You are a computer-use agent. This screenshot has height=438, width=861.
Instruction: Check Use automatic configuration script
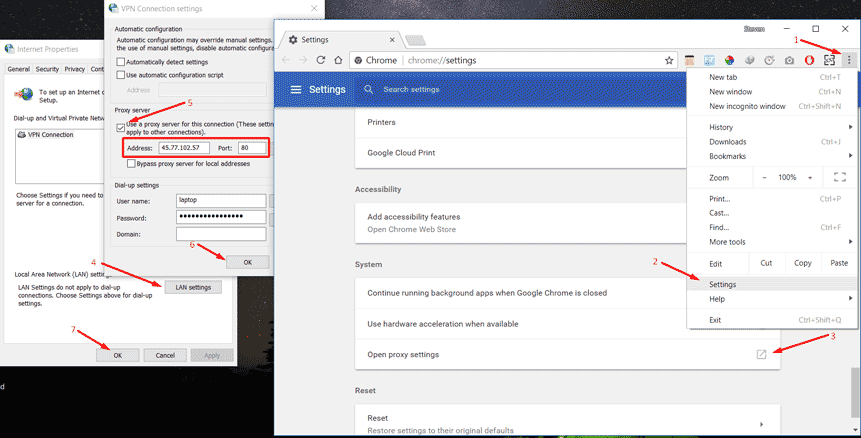[x=121, y=75]
